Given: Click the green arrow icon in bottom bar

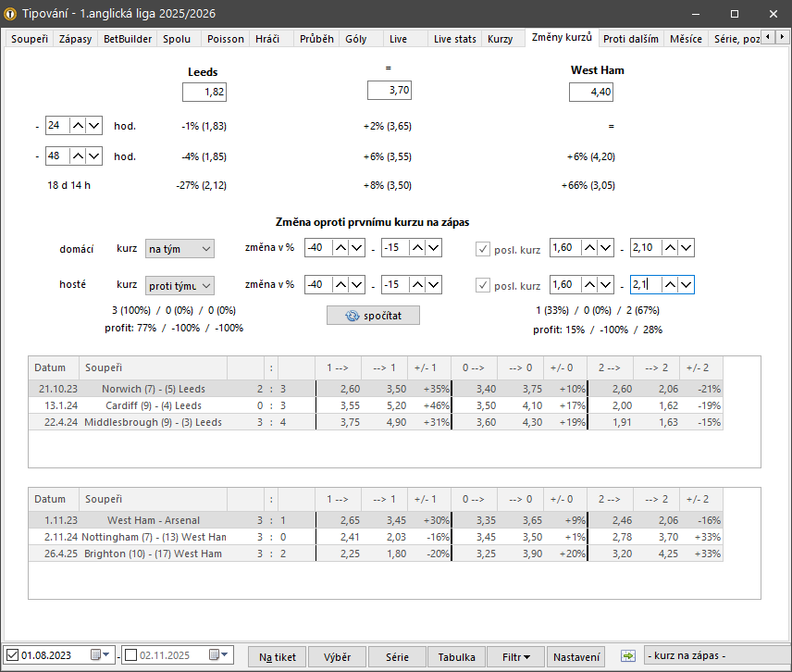Looking at the screenshot, I should click(628, 656).
